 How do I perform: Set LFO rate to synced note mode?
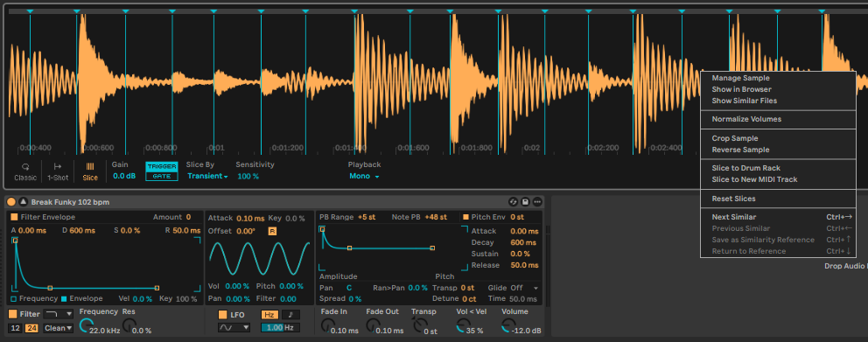(290, 314)
